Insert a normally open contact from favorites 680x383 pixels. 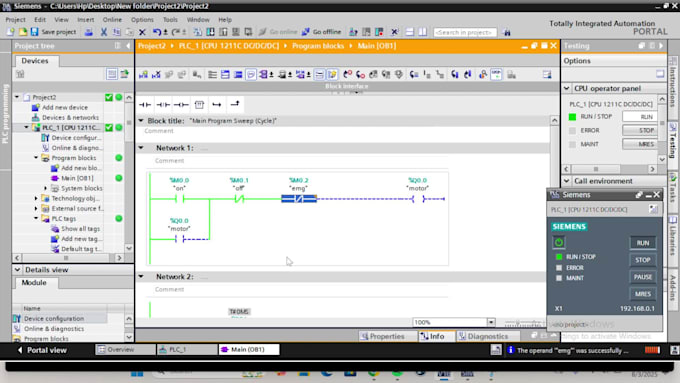click(x=145, y=105)
